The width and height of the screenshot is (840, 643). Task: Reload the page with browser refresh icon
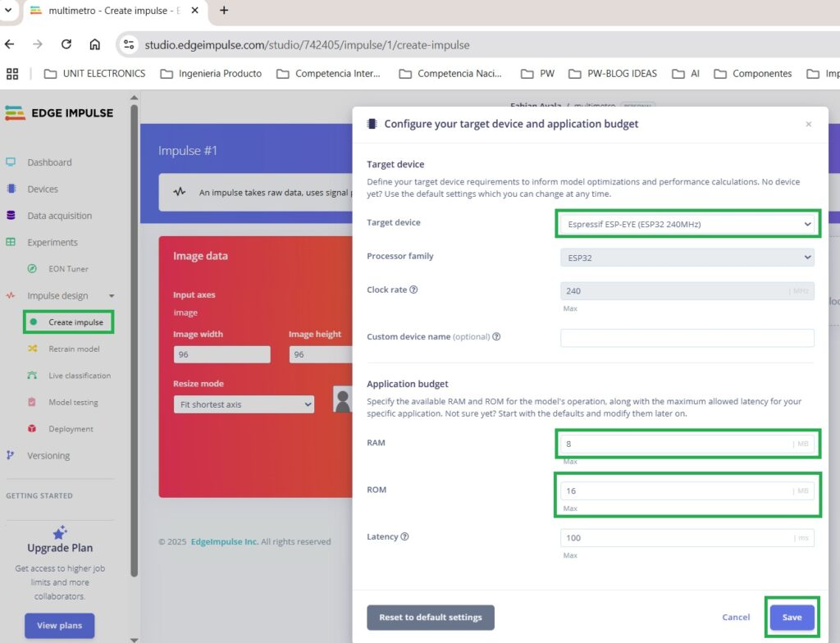tap(66, 44)
